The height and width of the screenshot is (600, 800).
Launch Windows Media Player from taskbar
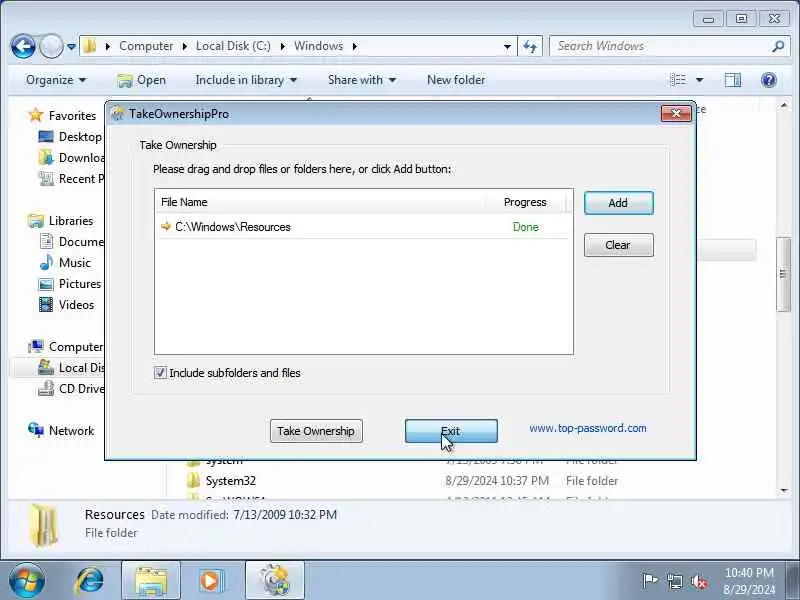[211, 581]
